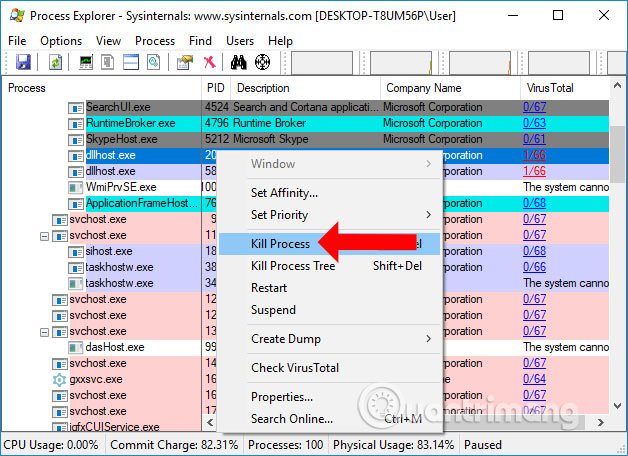Click the red X Kill Process toolbar icon

click(x=209, y=62)
